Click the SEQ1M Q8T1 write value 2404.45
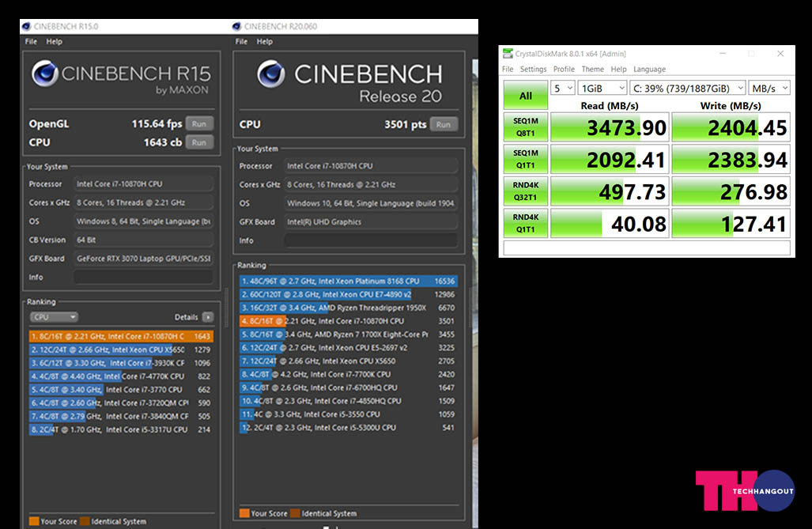Viewport: 812px width, 529px height. [731, 127]
